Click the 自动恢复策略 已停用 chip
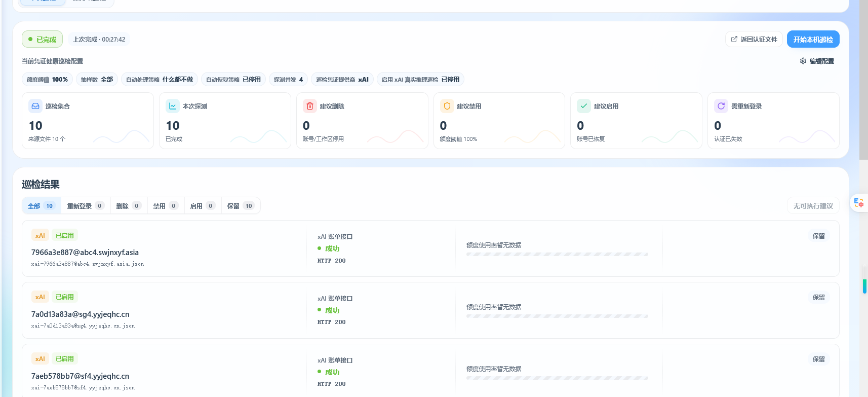This screenshot has height=397, width=868. [x=233, y=80]
